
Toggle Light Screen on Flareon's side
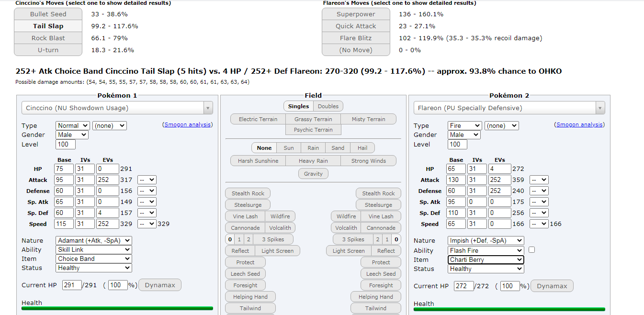pos(349,251)
